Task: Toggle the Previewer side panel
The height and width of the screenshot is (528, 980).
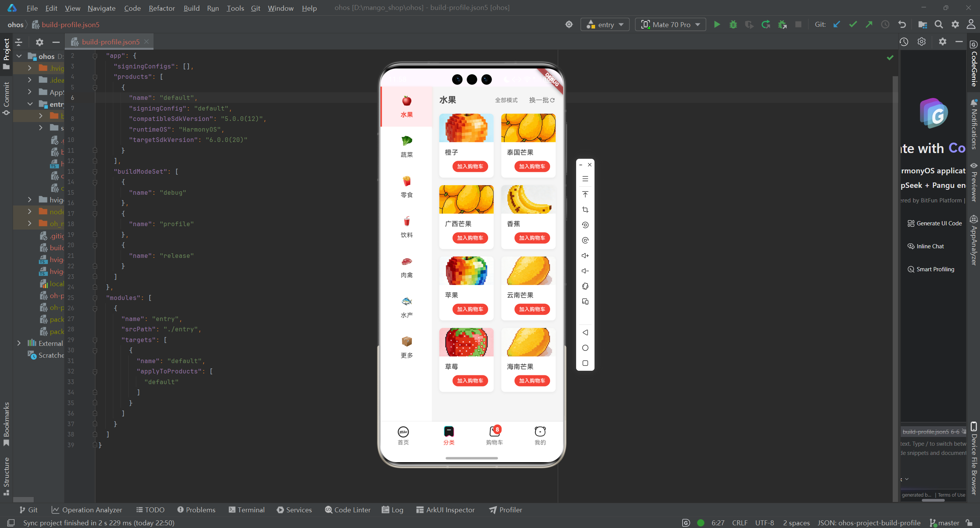Action: tap(974, 182)
